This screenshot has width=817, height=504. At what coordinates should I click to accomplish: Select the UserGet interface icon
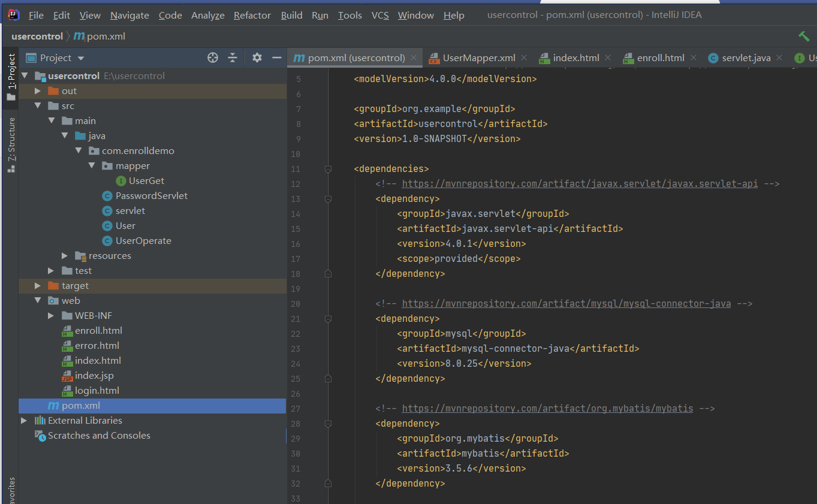pyautogui.click(x=122, y=180)
